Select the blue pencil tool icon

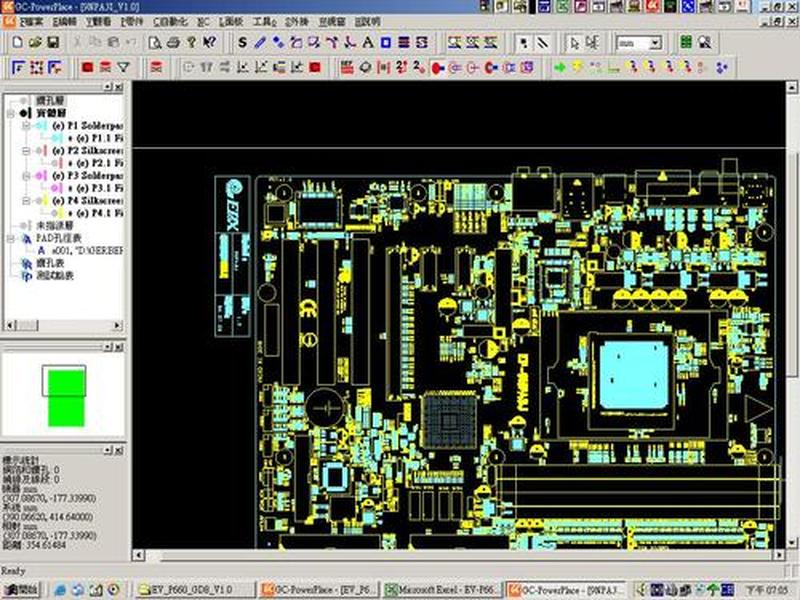tap(260, 42)
